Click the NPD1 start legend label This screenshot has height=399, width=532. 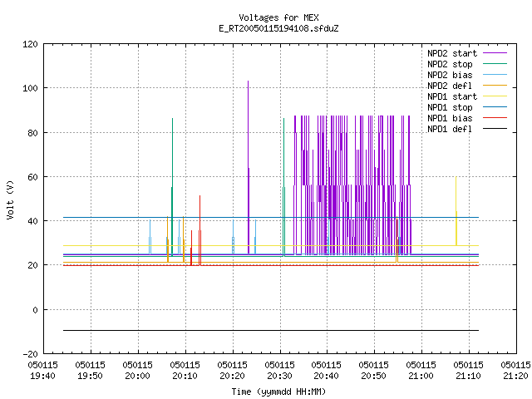452,96
